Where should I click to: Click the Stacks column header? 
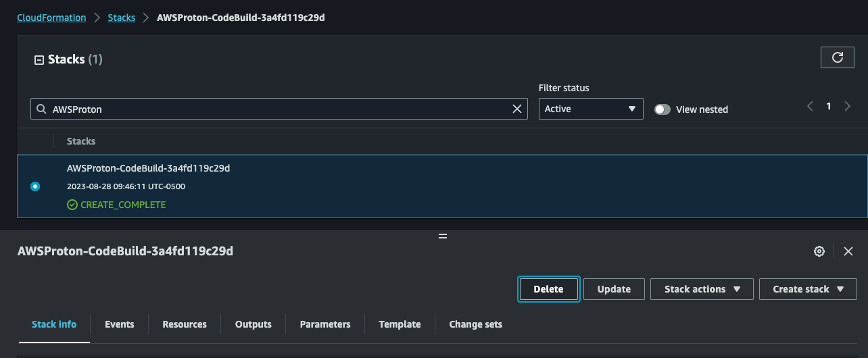(x=81, y=141)
